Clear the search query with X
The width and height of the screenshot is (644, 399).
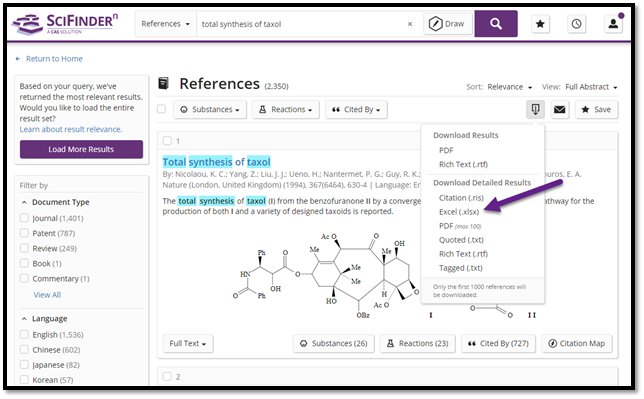tap(410, 24)
